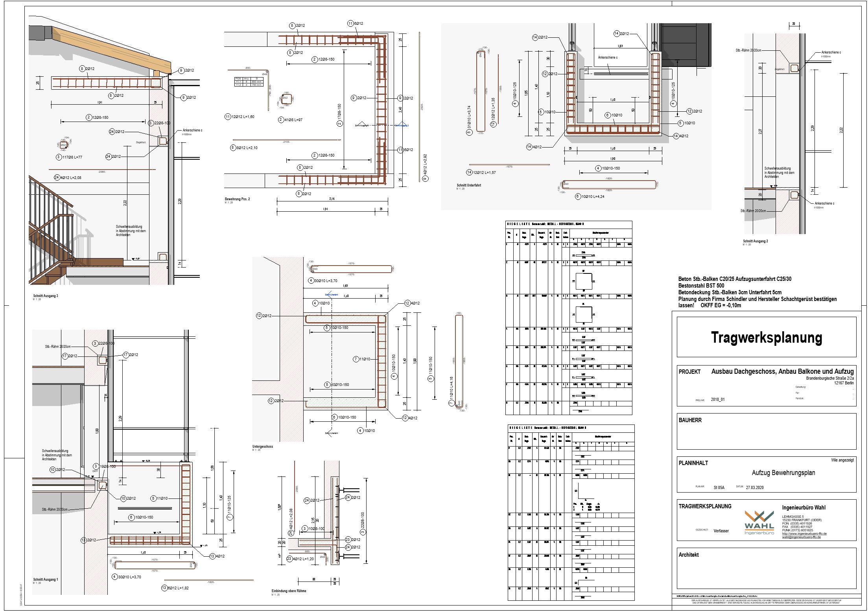The image size is (868, 611).
Task: Select the plan date 27.03.2020
Action: tap(754, 487)
